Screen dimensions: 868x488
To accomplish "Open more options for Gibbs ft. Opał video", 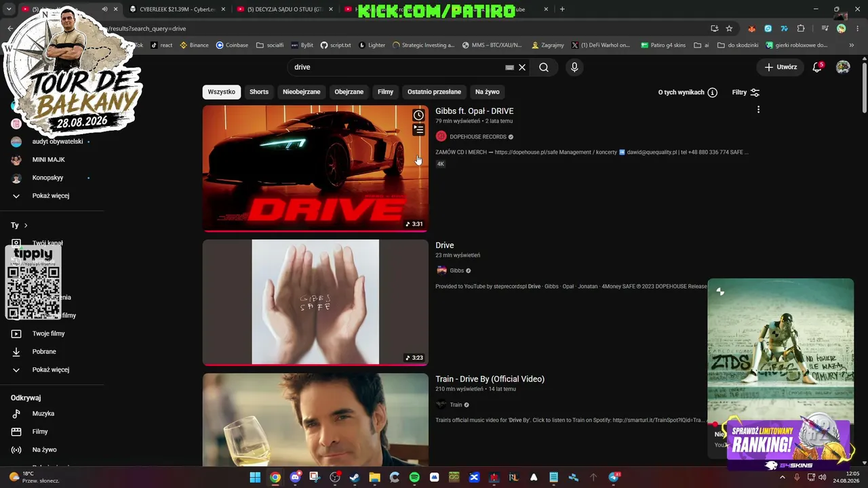I will [758, 110].
